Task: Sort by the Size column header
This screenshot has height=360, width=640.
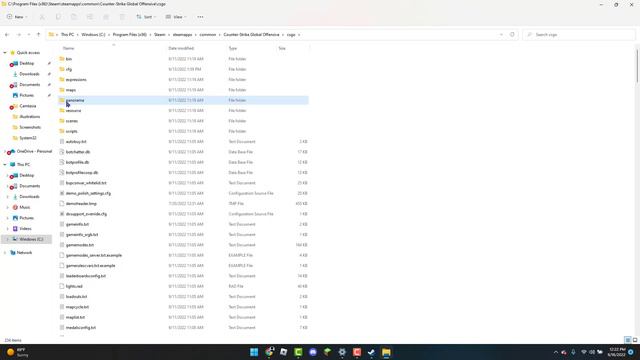Action: pyautogui.click(x=282, y=48)
